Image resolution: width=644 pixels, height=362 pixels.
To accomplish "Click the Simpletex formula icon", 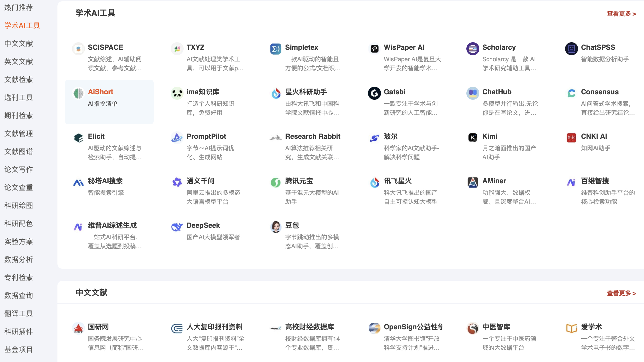I will (x=276, y=49).
